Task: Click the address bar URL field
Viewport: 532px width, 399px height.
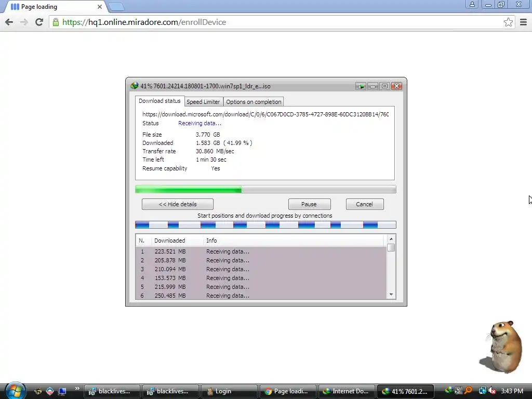Action: [282, 22]
